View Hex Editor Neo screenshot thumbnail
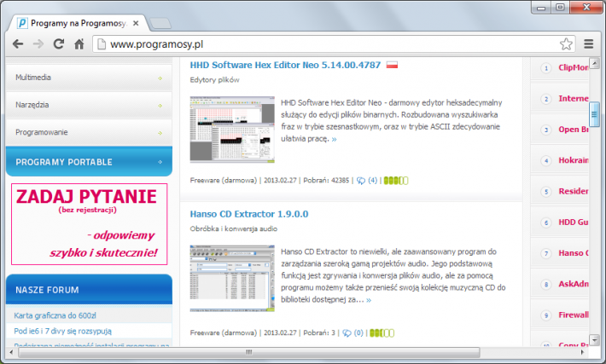This screenshot has width=606, height=364. [x=232, y=130]
